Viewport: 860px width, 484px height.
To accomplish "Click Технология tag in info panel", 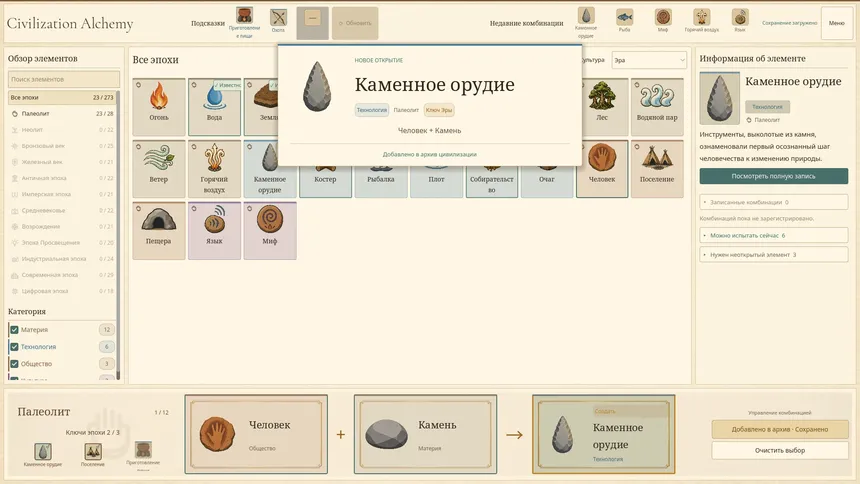I will click(x=767, y=107).
